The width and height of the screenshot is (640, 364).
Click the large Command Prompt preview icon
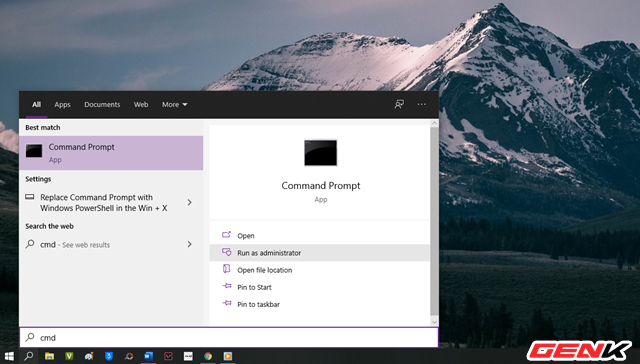[320, 153]
